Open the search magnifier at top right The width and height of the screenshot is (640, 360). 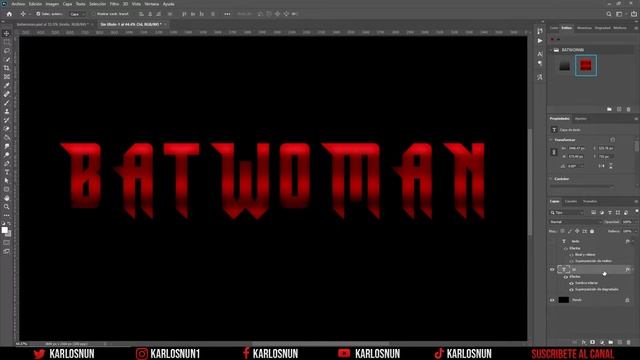[609, 14]
